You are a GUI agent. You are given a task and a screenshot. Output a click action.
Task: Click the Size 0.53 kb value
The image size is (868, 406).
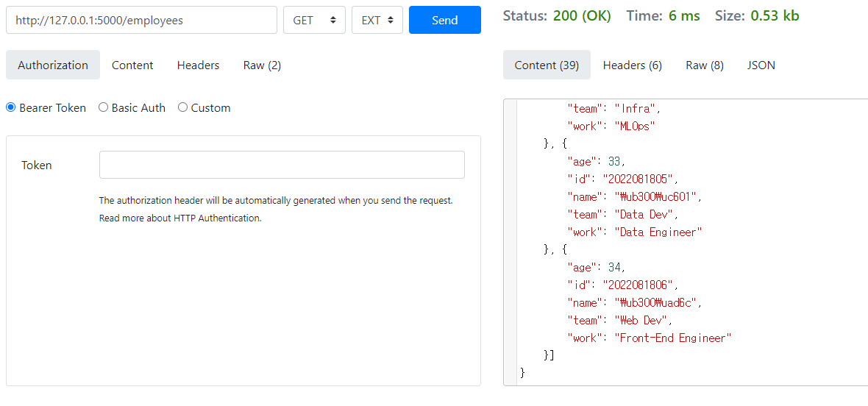(775, 15)
